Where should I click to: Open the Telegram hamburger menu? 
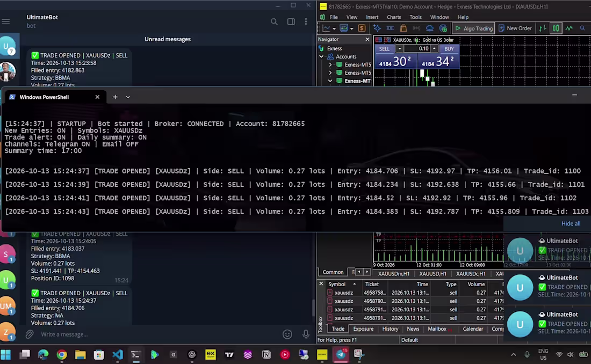pos(6,21)
